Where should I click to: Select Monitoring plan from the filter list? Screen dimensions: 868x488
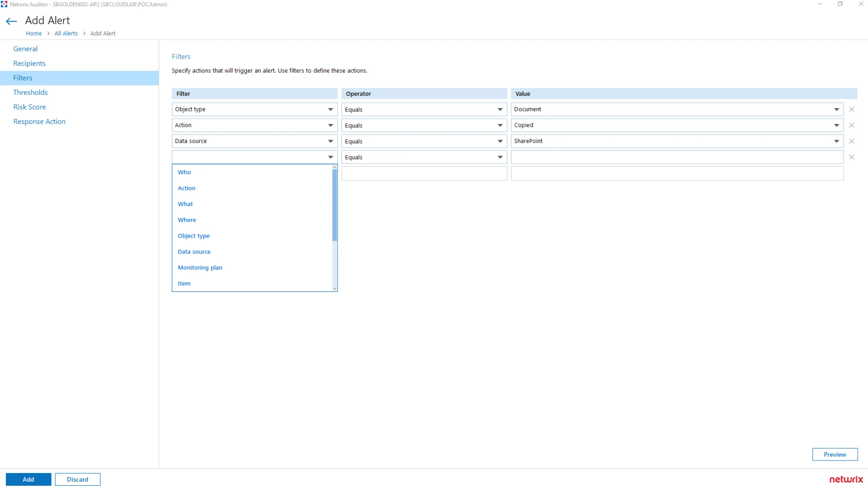click(x=252, y=267)
